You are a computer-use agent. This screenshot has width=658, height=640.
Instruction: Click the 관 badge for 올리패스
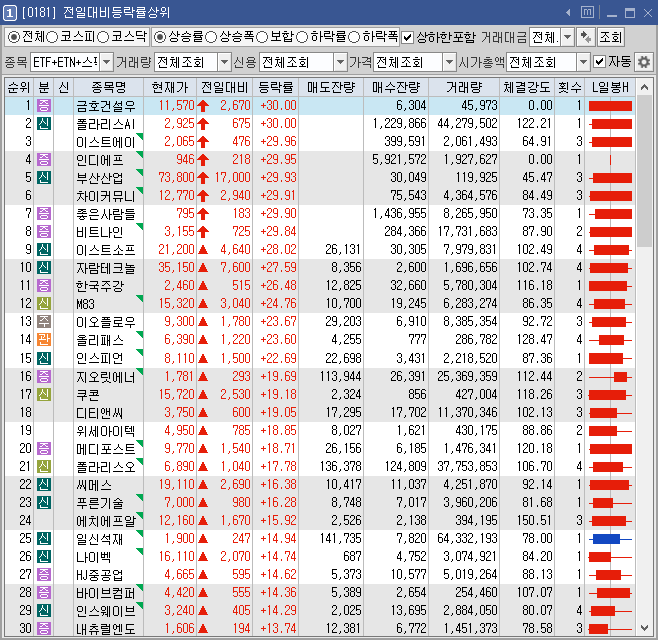pyautogui.click(x=44, y=339)
